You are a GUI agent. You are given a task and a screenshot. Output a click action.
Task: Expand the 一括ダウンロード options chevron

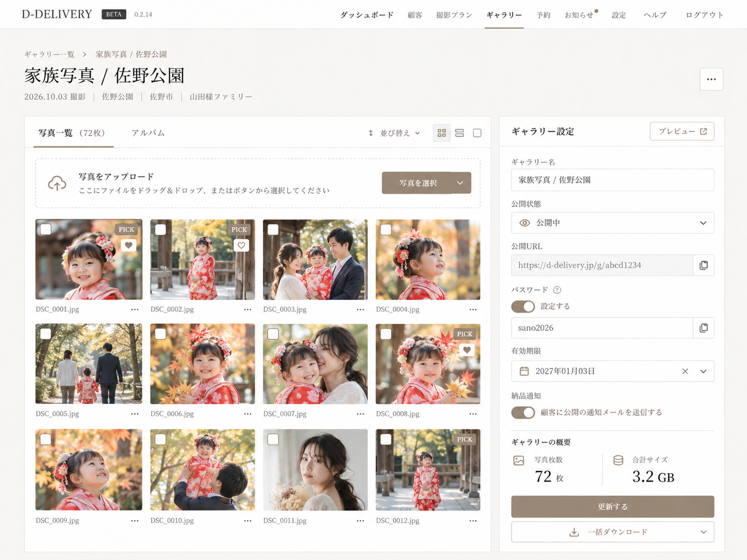pos(703,532)
